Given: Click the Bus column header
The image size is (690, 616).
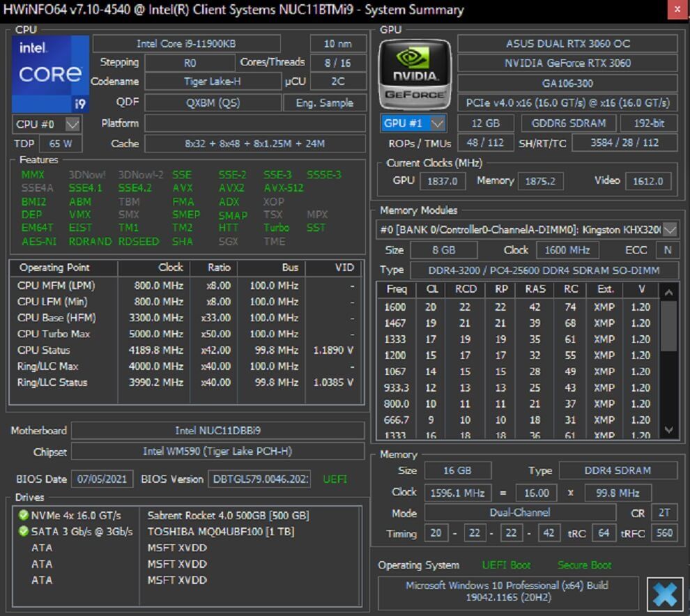Looking at the screenshot, I should tap(272, 268).
